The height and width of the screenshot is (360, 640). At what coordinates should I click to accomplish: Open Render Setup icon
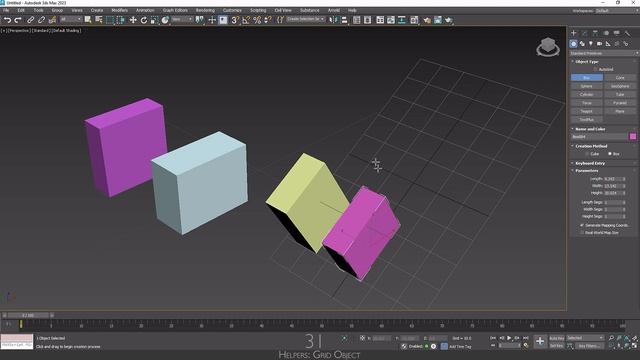(427, 20)
